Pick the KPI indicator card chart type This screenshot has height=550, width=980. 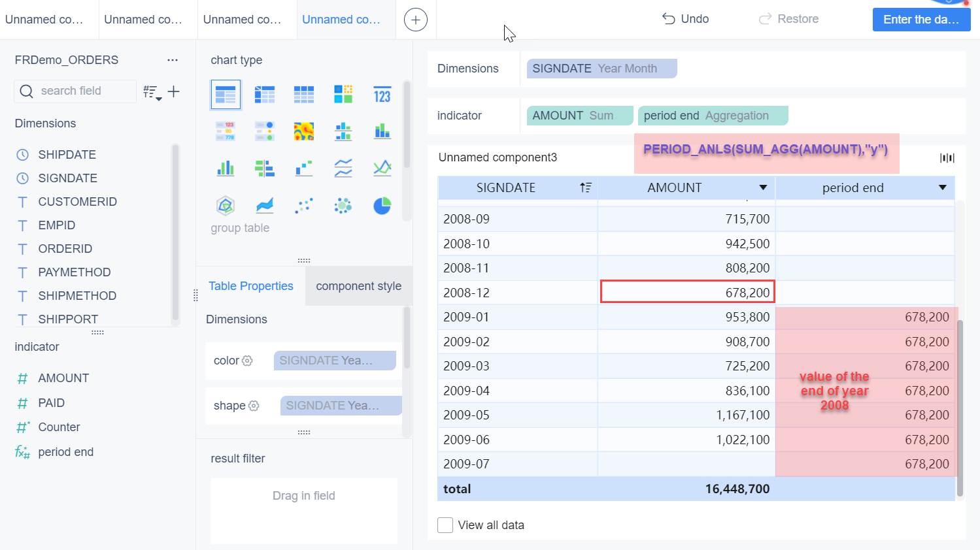[x=382, y=95]
